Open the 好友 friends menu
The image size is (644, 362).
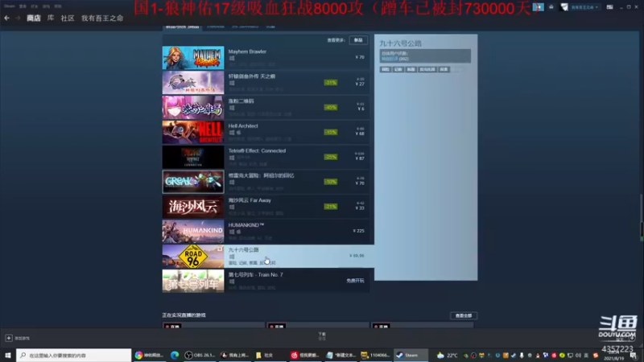(35, 6)
